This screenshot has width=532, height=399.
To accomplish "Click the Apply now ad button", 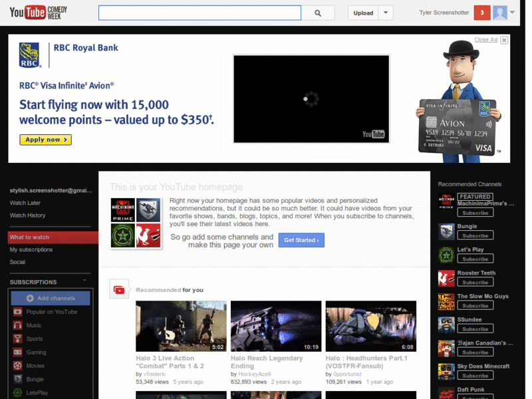I will 45,140.
